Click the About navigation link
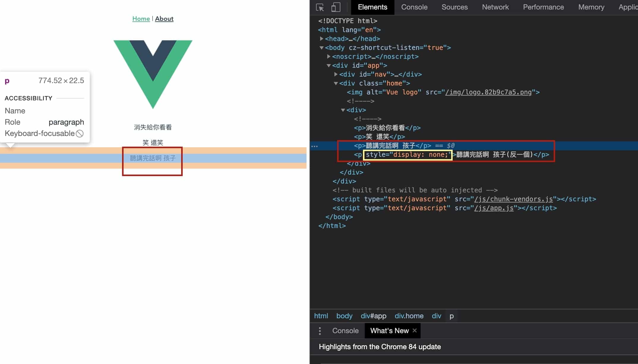The height and width of the screenshot is (364, 638). click(164, 19)
